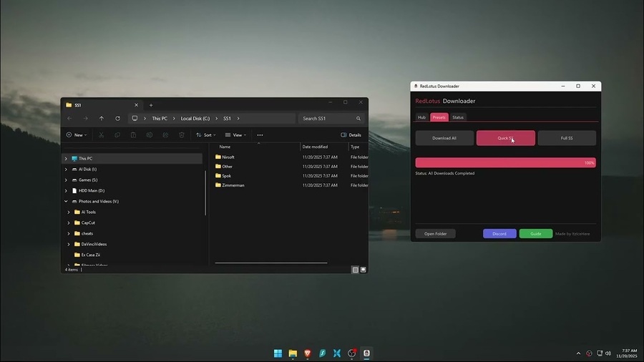Image resolution: width=644 pixels, height=362 pixels.
Task: Add a new File Explorer tab
Action: pyautogui.click(x=151, y=105)
